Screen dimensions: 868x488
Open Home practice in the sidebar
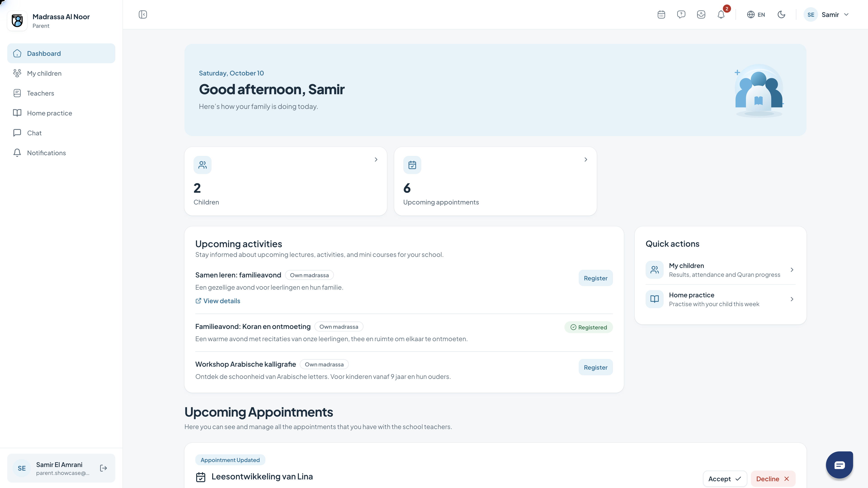[x=61, y=113]
